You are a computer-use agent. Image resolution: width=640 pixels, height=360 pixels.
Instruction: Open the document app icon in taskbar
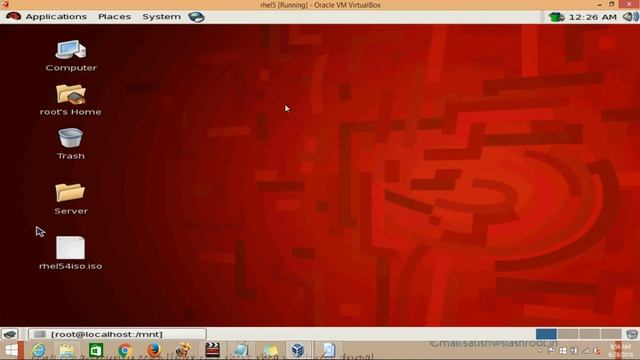(329, 350)
